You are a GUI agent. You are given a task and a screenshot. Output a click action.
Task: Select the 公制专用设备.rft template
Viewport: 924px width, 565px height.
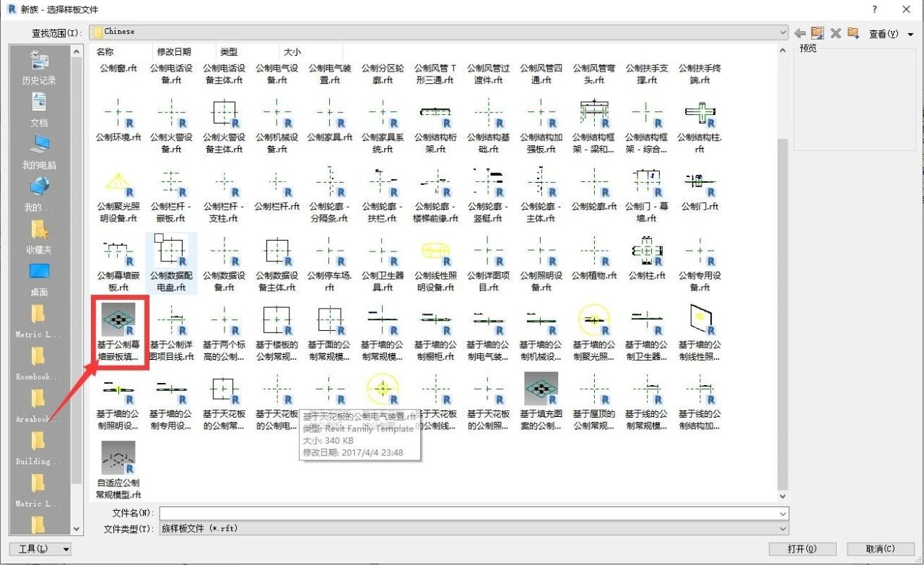699,265
